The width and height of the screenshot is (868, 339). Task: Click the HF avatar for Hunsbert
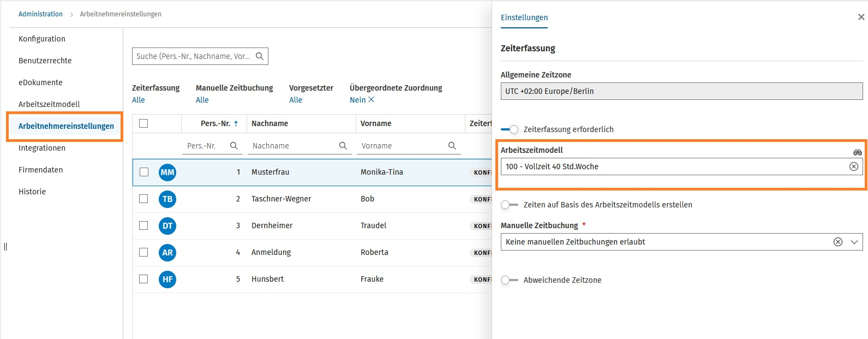pos(167,279)
